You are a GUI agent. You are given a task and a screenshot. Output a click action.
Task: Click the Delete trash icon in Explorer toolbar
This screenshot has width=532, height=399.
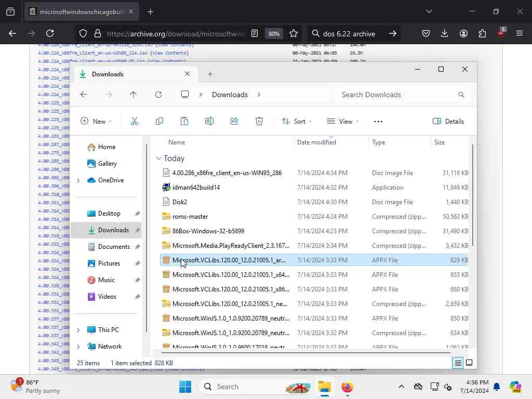pos(259,121)
